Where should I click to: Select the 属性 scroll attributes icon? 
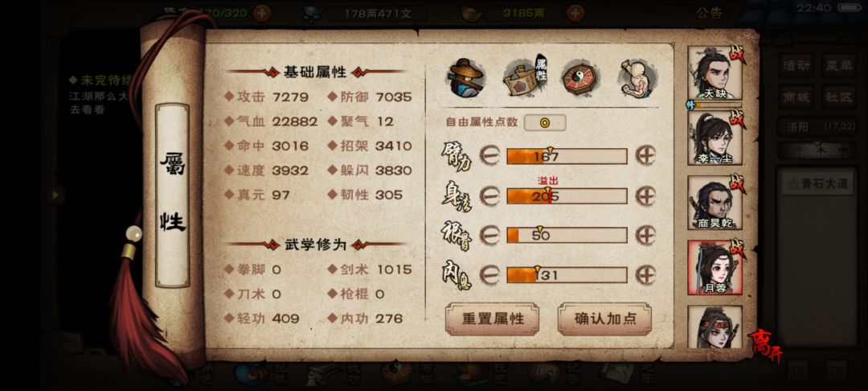click(x=524, y=76)
